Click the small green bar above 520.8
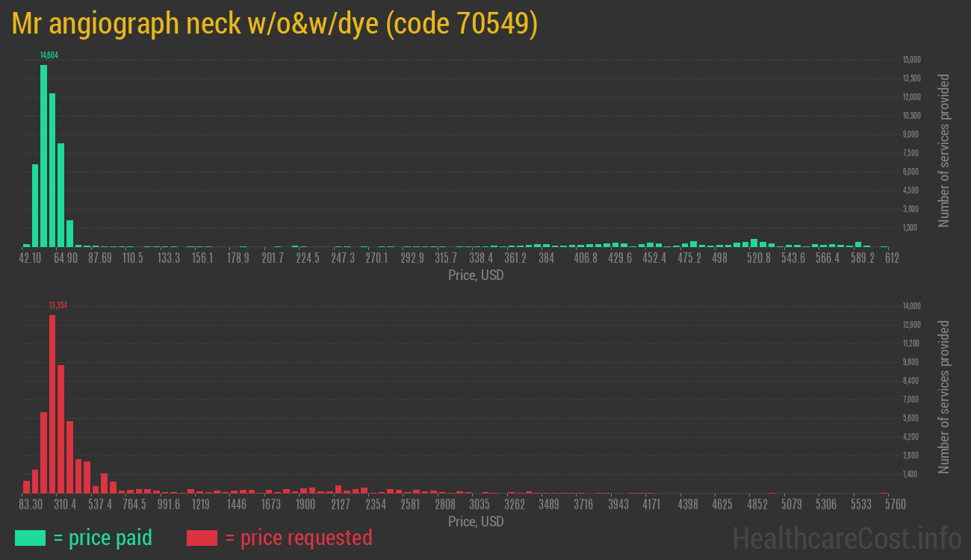The image size is (971, 560). (754, 243)
